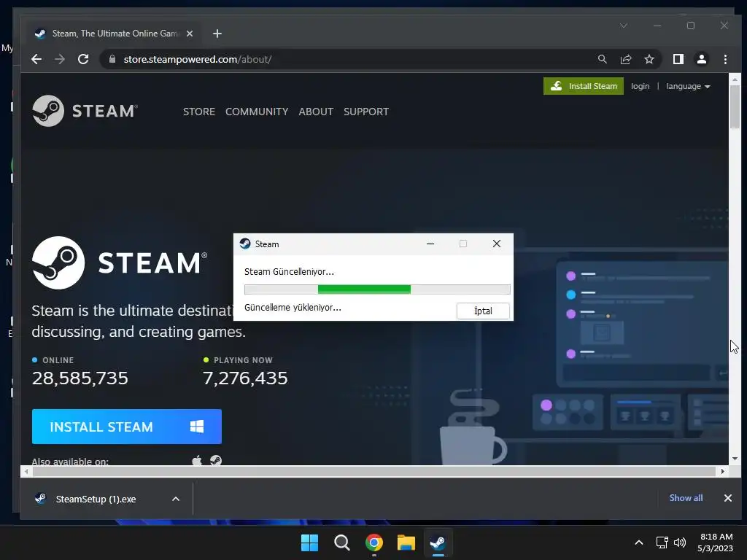Open the SUPPORT menu item
The width and height of the screenshot is (747, 560).
[x=366, y=112]
